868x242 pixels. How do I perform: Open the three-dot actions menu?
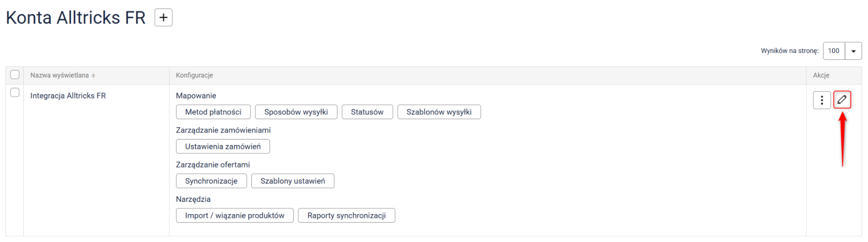coord(822,100)
